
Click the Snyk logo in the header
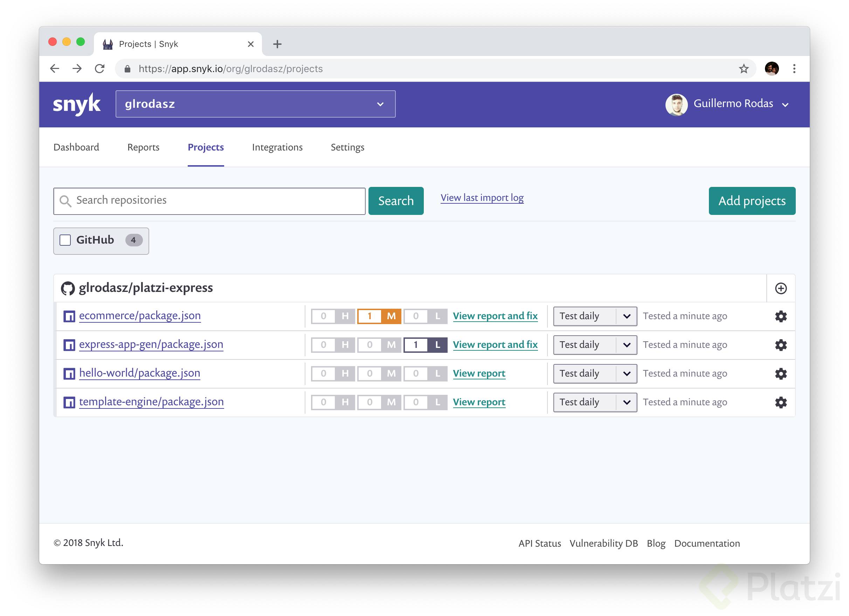76,104
